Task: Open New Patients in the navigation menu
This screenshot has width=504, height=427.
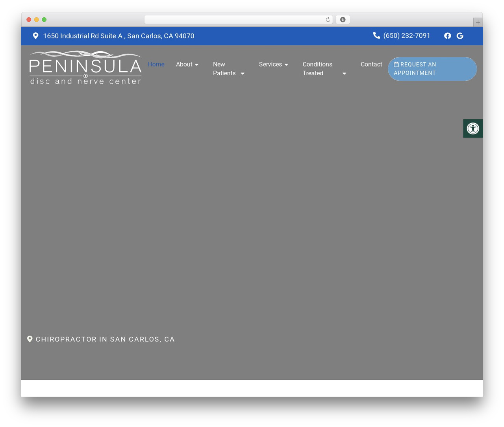Action: coord(224,69)
